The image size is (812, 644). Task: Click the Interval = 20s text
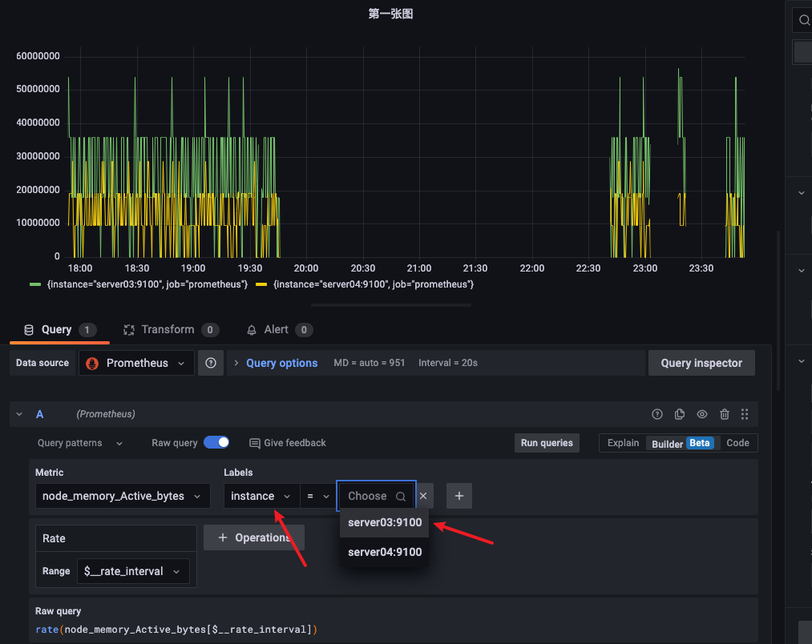(x=448, y=363)
